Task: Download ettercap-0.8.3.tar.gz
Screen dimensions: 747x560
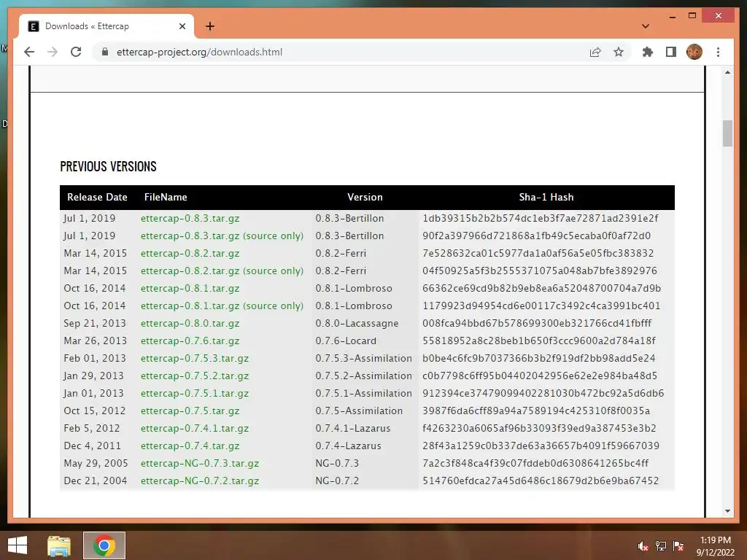Action: [x=190, y=218]
